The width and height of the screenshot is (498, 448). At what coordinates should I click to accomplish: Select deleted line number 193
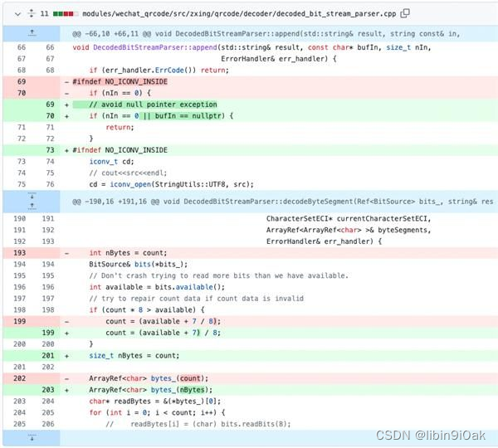point(19,253)
